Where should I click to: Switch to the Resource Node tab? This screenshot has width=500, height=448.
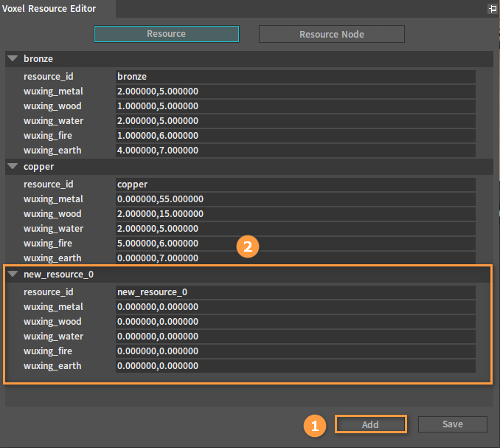(332, 34)
